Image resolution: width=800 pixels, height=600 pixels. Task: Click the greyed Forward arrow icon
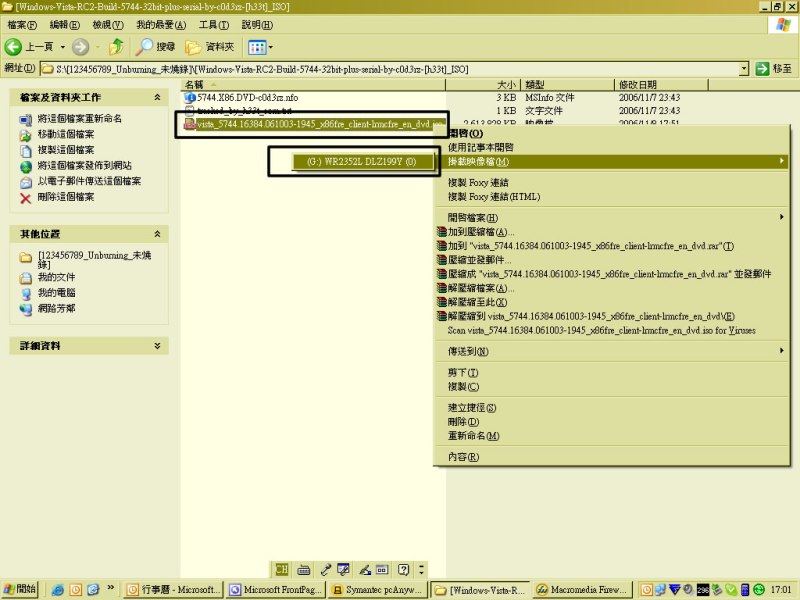[x=80, y=47]
